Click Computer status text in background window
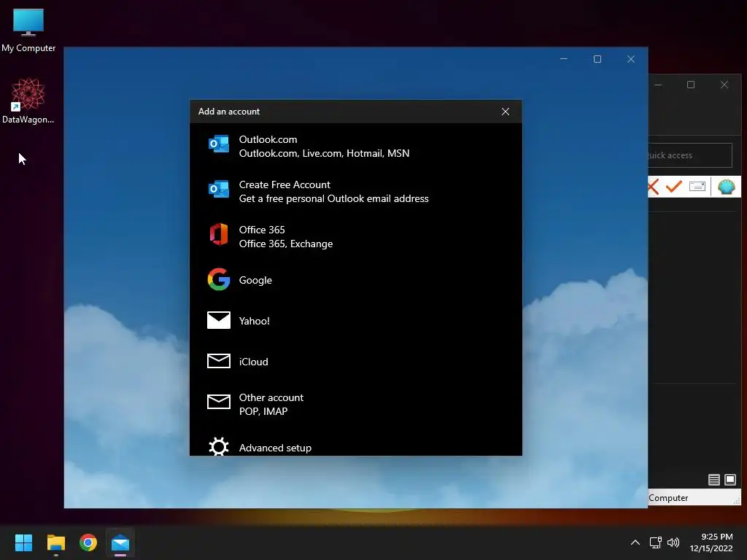 pyautogui.click(x=668, y=497)
